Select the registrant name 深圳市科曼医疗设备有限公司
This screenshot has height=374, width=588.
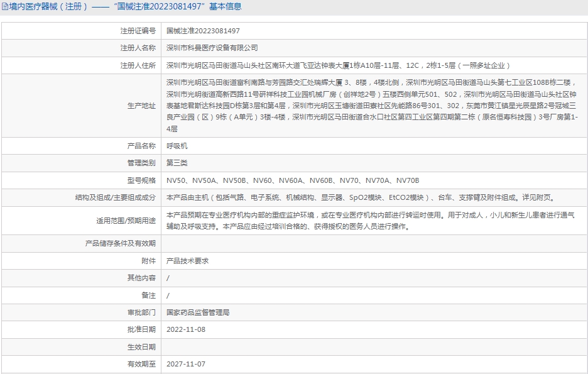pos(212,48)
